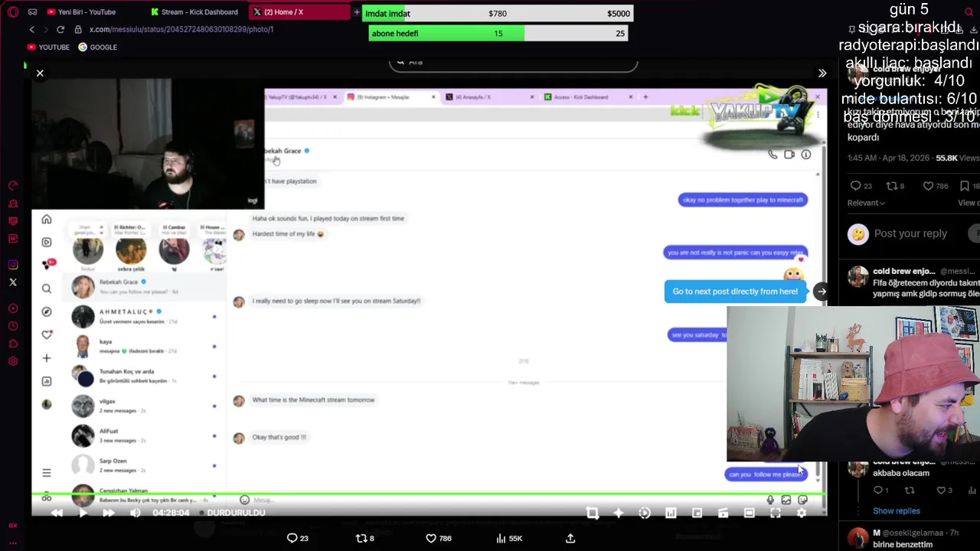Click the Opera GX logo menu
Screen dimensions: 980x551
point(13,12)
